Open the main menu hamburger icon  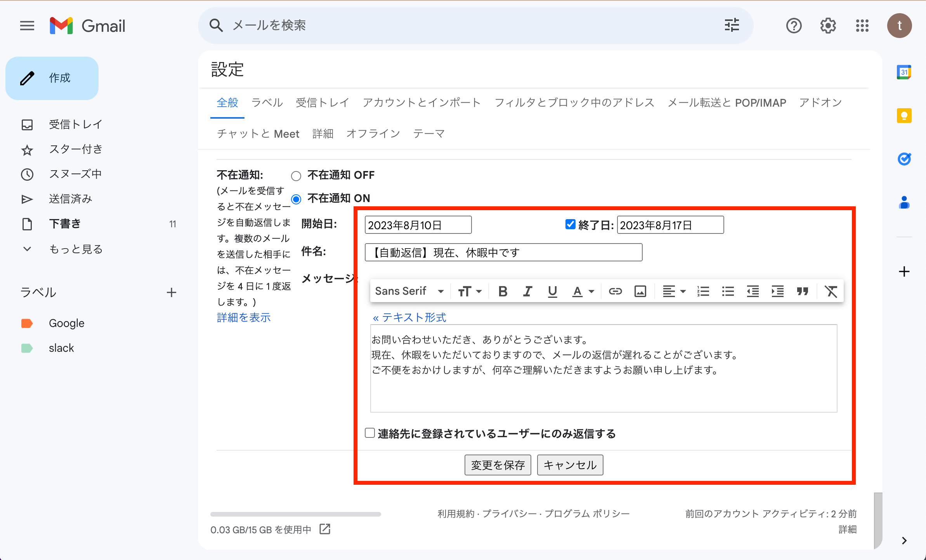(27, 26)
